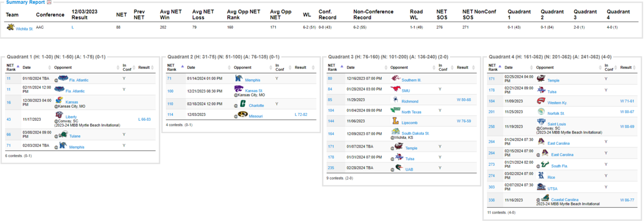Open the Tulane opponent link
644x221 pixels.
(x=76, y=136)
